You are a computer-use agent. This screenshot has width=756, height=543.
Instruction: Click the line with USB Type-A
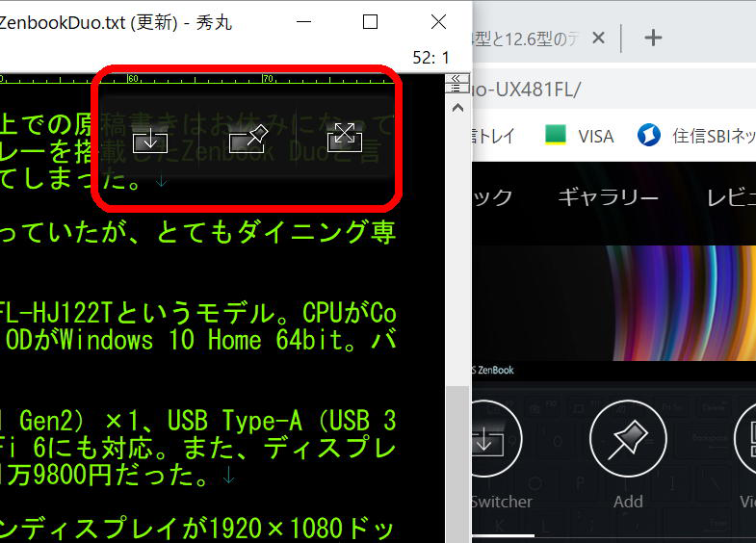[x=198, y=421]
